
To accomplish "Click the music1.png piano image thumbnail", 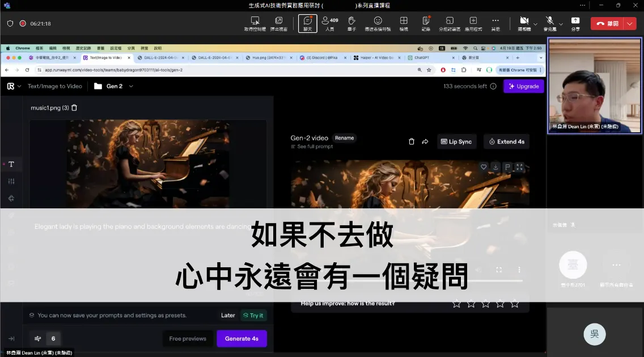I will click(148, 163).
